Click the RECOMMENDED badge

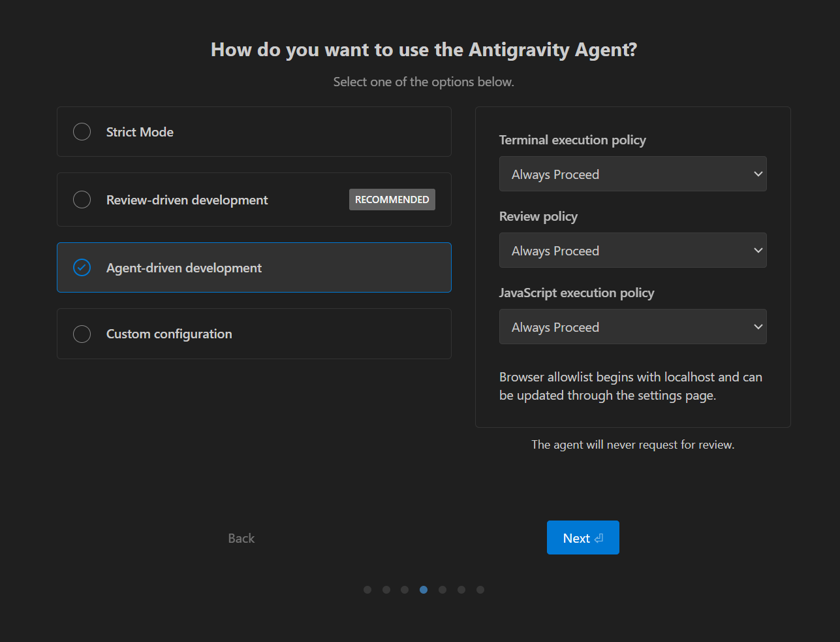tap(392, 200)
